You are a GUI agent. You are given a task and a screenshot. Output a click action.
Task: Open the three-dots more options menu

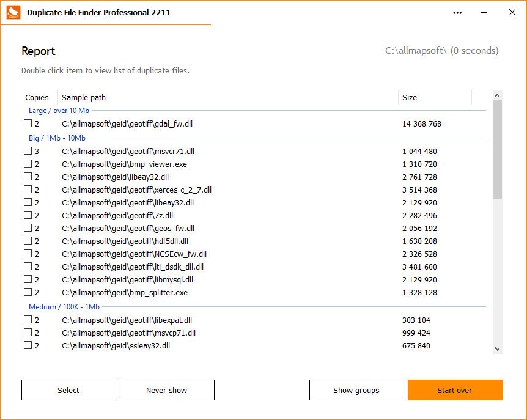[x=457, y=13]
